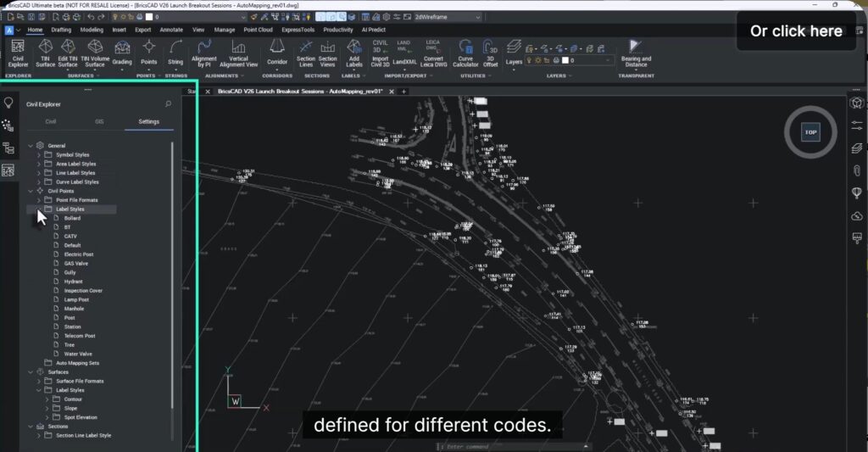Screen dimensions: 868x452
Task: Click the white layer color swatch in ribbon
Action: pyautogui.click(x=565, y=60)
